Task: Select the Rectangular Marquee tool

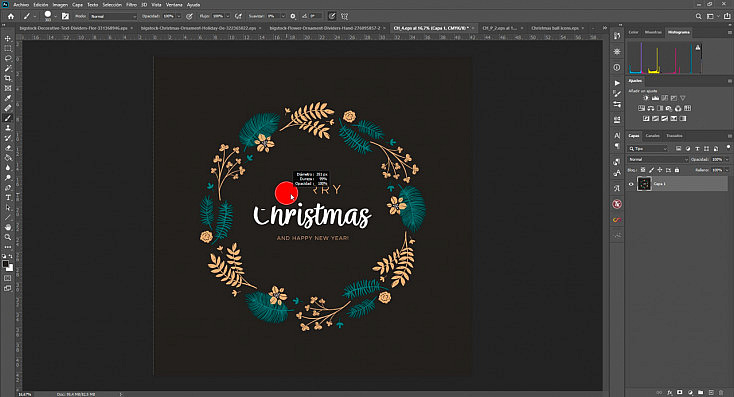Action: (8, 48)
